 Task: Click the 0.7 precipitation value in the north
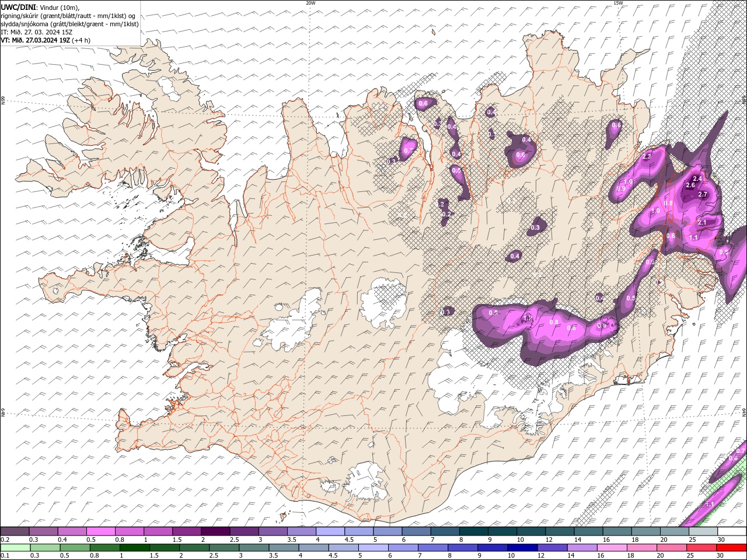coord(409,150)
